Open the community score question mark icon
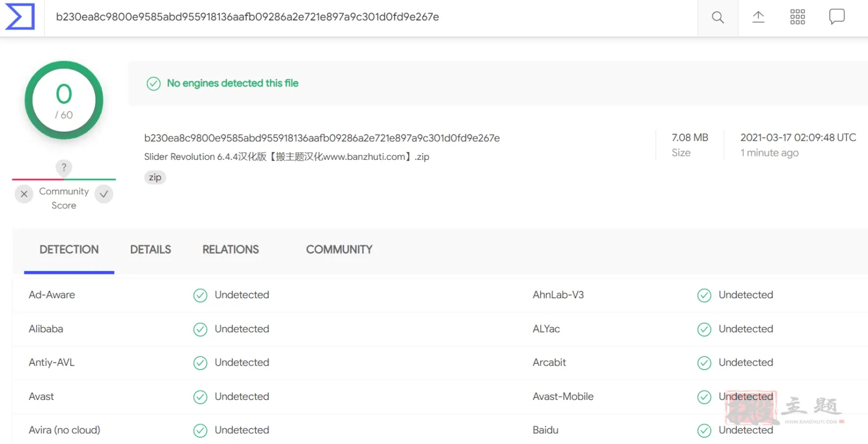Screen dimensions: 868x444 pos(64,167)
